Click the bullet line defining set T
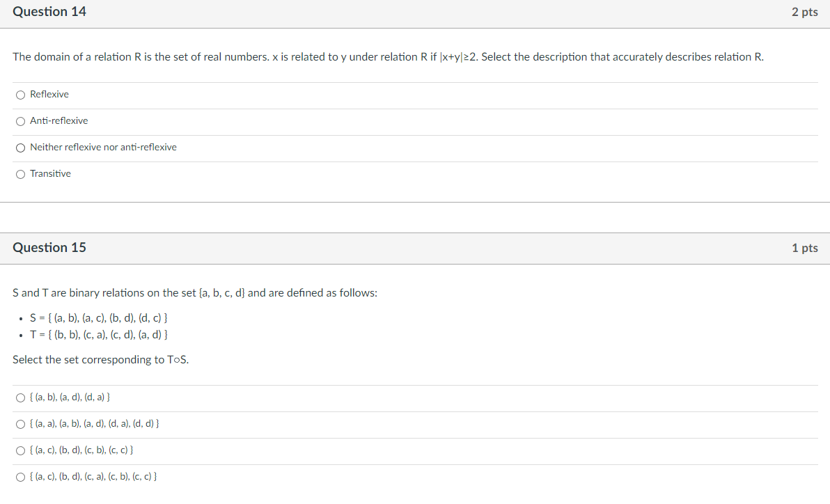The height and width of the screenshot is (504, 830). click(99, 335)
